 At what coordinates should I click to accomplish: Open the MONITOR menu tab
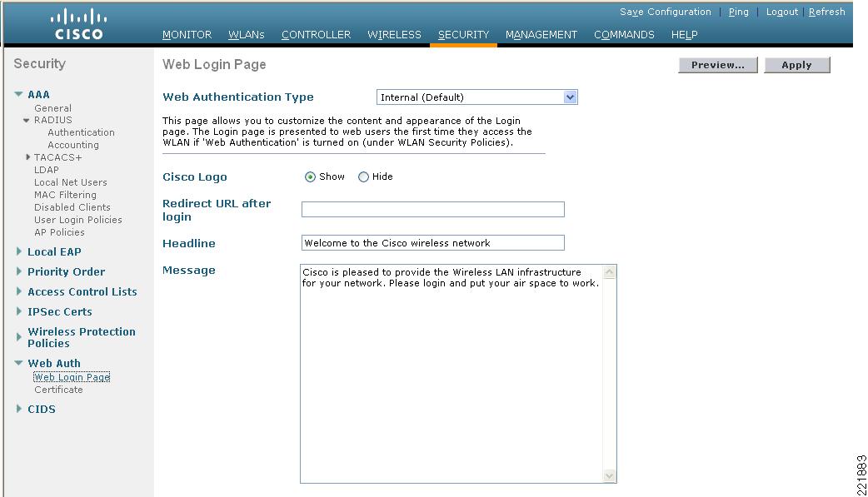[x=187, y=35]
